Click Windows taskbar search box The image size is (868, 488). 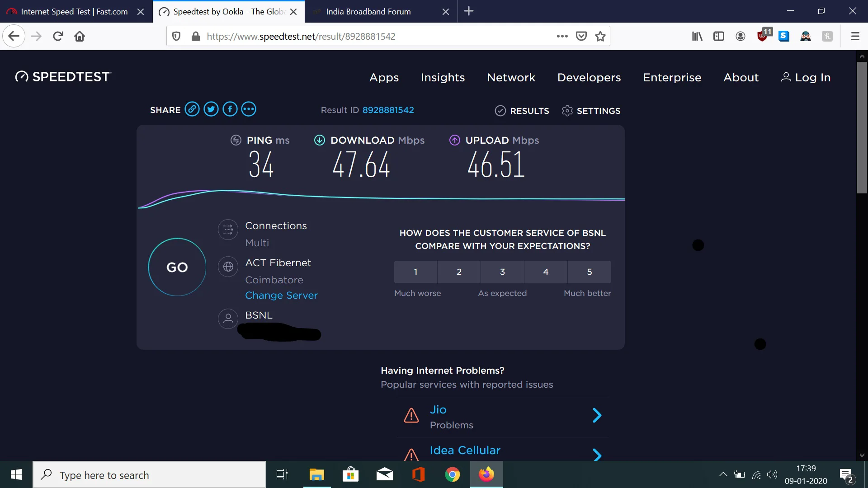pos(149,475)
